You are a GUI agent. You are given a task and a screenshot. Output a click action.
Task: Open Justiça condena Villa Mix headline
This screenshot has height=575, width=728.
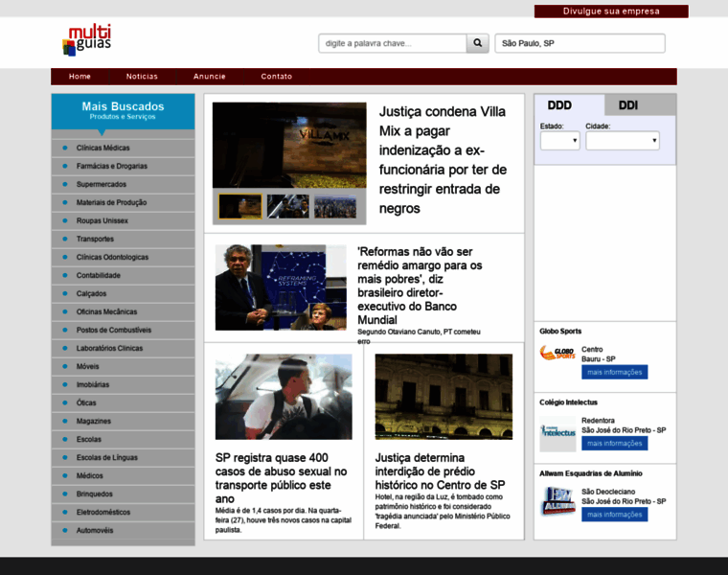pos(443,160)
